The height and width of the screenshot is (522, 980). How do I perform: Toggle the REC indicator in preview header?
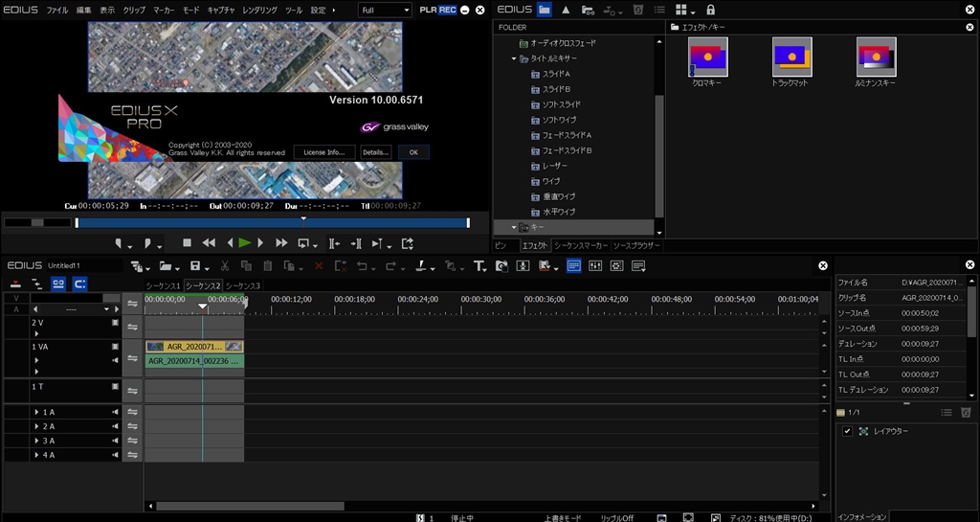(x=447, y=10)
